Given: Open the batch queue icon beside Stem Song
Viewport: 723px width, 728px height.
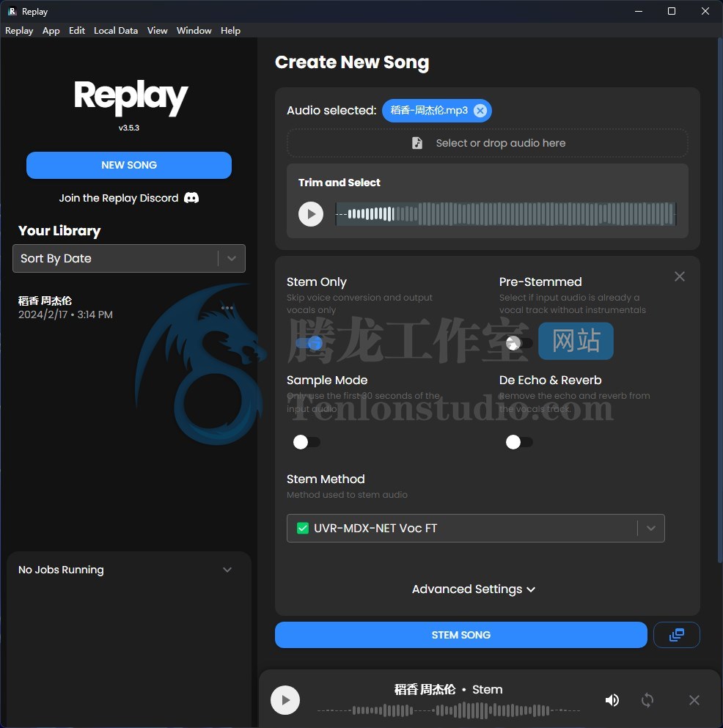Looking at the screenshot, I should click(676, 635).
